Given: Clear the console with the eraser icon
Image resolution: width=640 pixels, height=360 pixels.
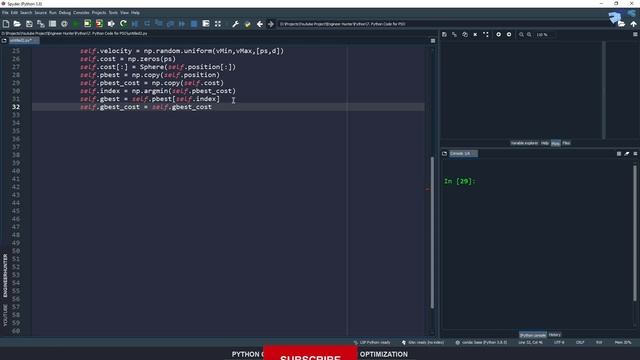Looking at the screenshot, I should [x=627, y=154].
